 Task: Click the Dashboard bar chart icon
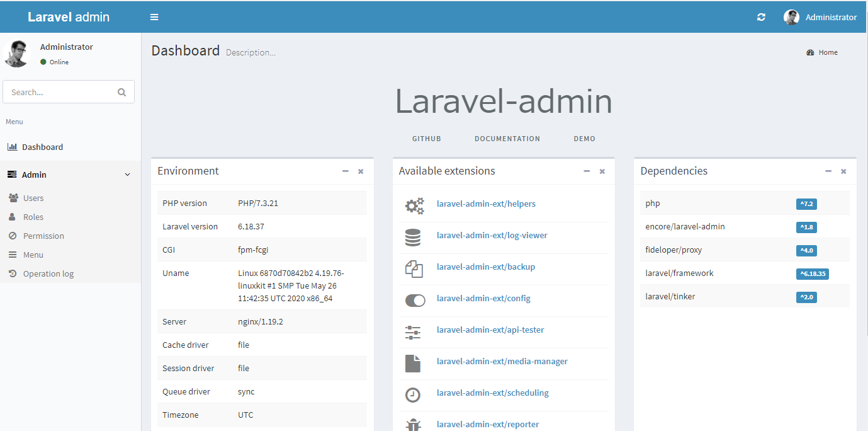click(12, 147)
